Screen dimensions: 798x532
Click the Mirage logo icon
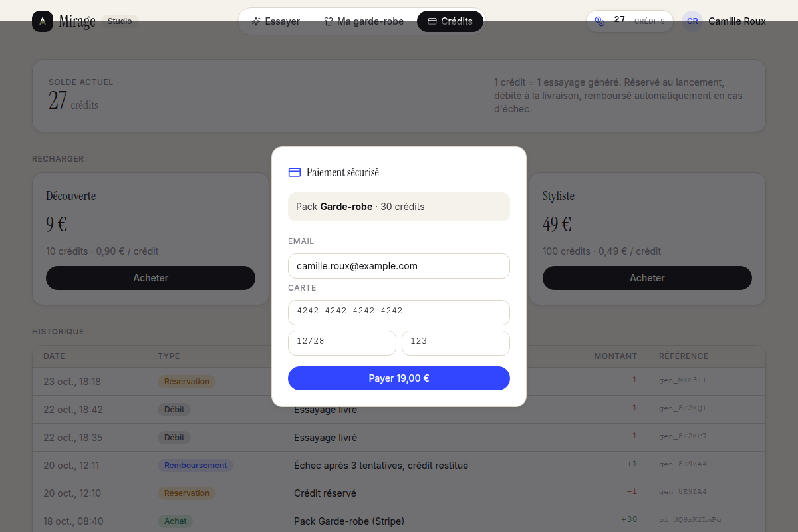43,21
